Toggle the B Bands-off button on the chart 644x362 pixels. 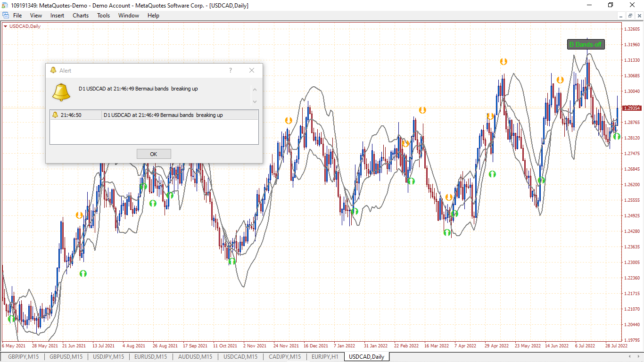(586, 45)
